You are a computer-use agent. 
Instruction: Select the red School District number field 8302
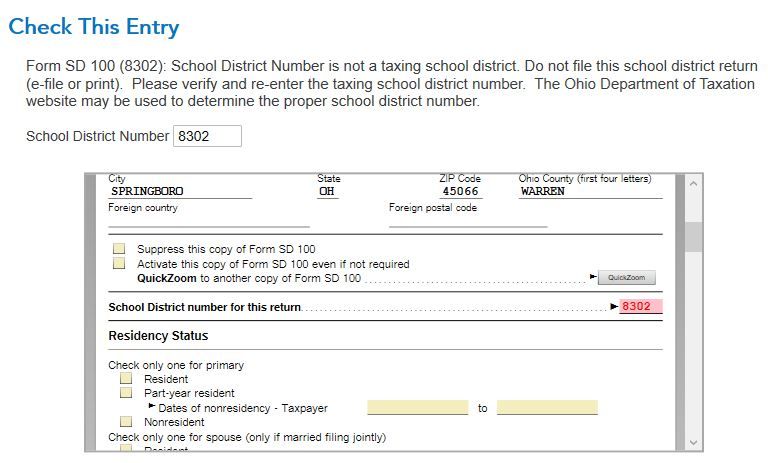pyautogui.click(x=641, y=306)
